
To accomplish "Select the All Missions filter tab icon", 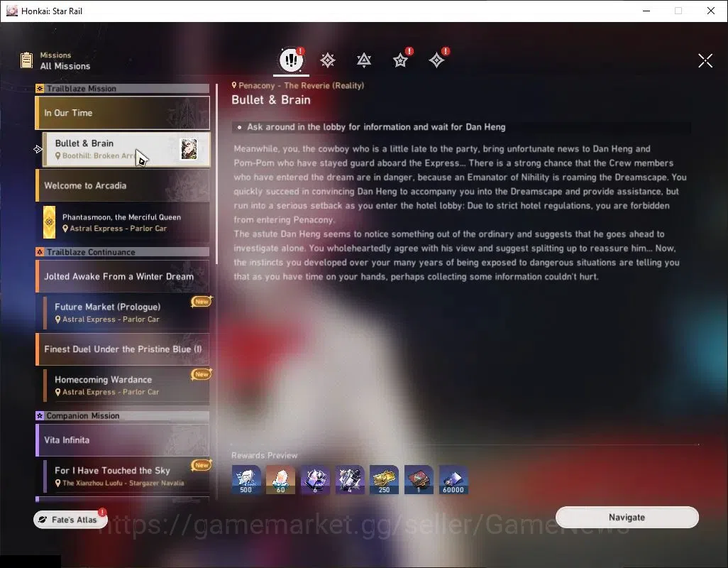I will (x=291, y=60).
